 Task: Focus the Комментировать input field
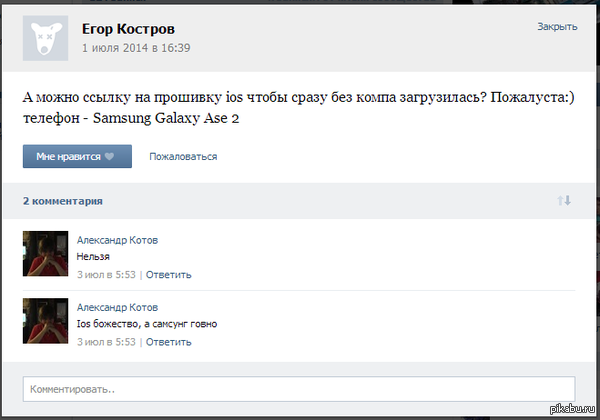point(298,388)
